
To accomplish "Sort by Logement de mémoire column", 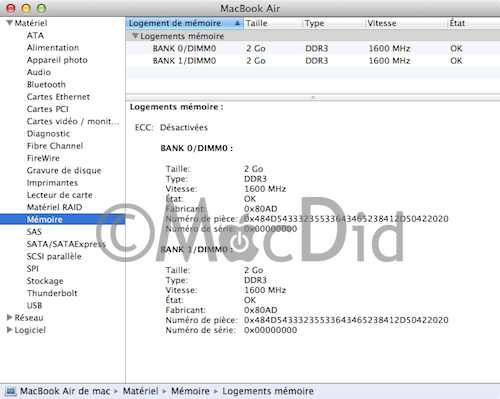I will (x=184, y=23).
